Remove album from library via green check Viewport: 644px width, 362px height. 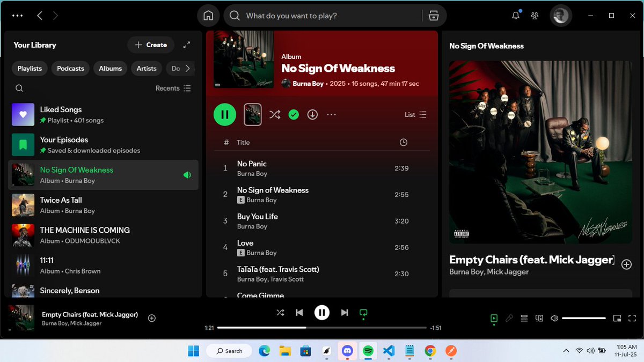294,114
